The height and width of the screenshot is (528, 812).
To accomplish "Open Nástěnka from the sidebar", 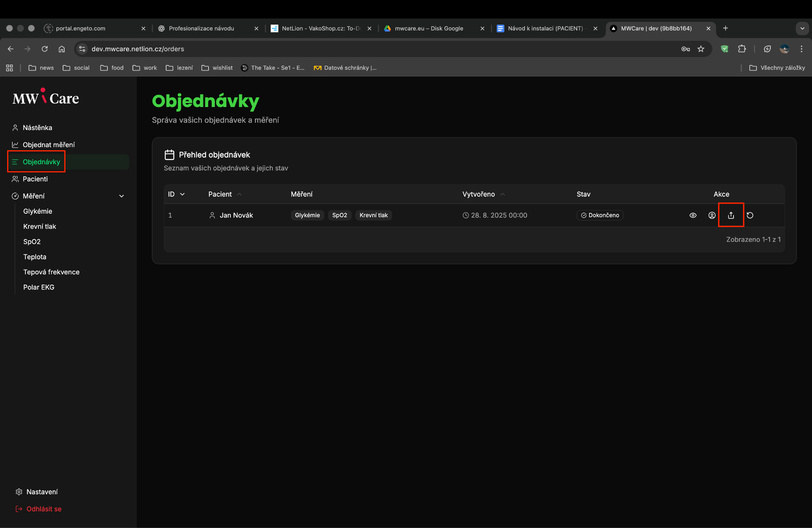I will point(37,128).
